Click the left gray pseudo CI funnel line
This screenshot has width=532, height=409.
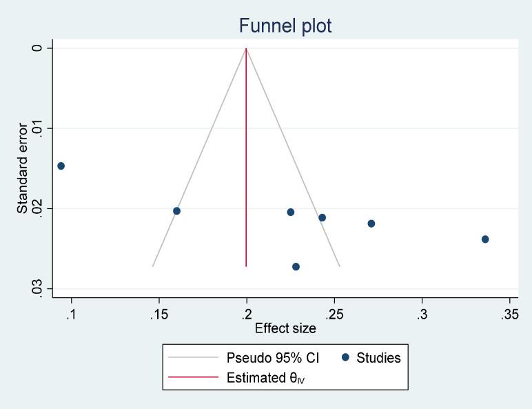[199, 159]
